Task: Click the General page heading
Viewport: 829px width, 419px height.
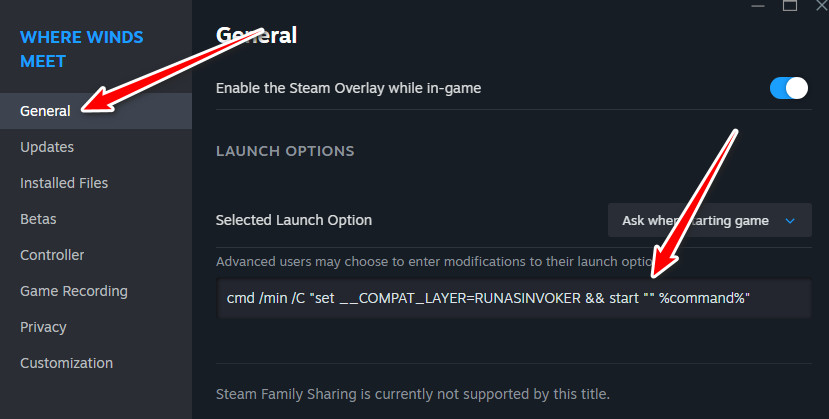Action: (x=257, y=36)
